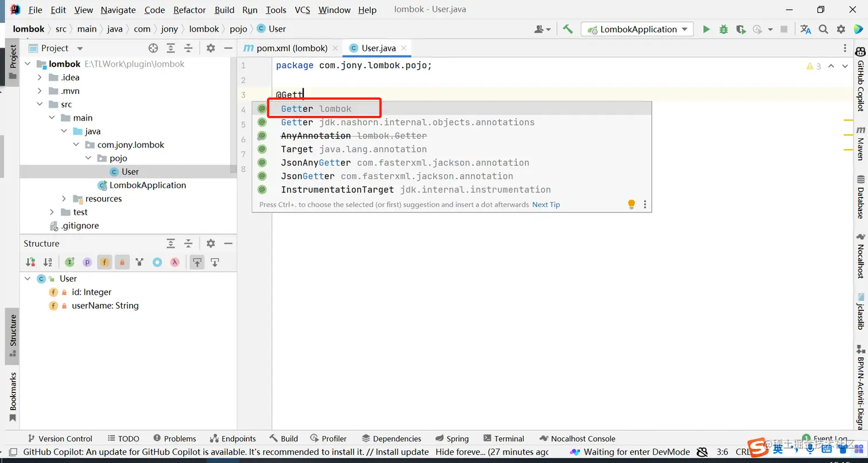Image resolution: width=868 pixels, height=463 pixels.
Task: Run LombokApplication with the green play icon
Action: pos(706,29)
